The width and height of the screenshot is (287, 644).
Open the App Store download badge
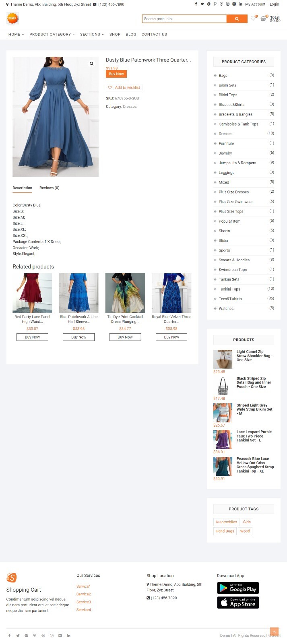(238, 603)
